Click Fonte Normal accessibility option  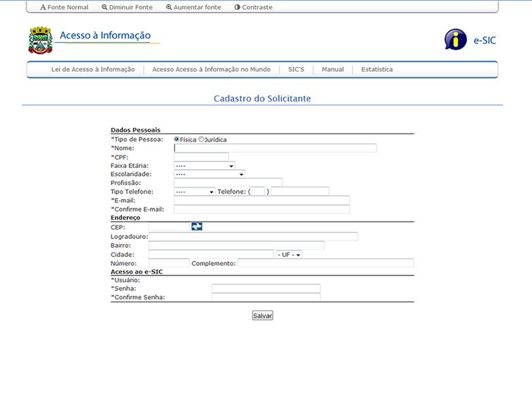tap(64, 7)
